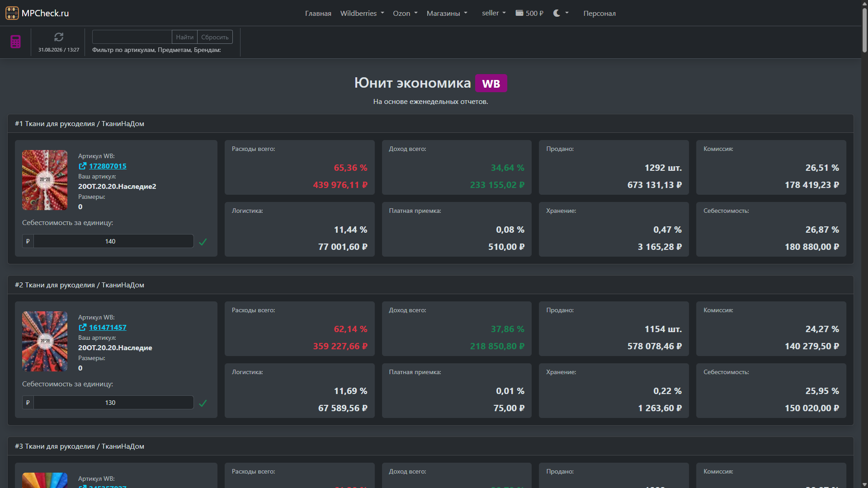Open article link 172807015
868x488 pixels.
click(108, 166)
